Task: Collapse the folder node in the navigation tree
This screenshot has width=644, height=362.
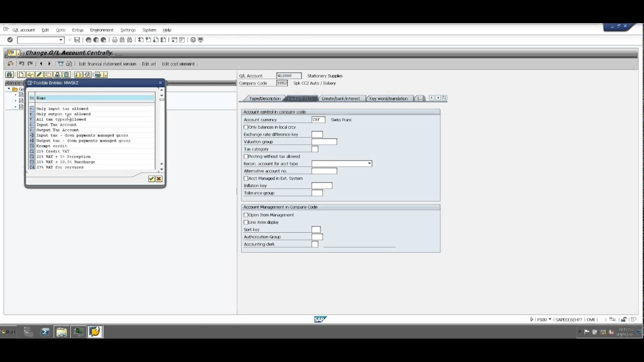Action: point(9,89)
